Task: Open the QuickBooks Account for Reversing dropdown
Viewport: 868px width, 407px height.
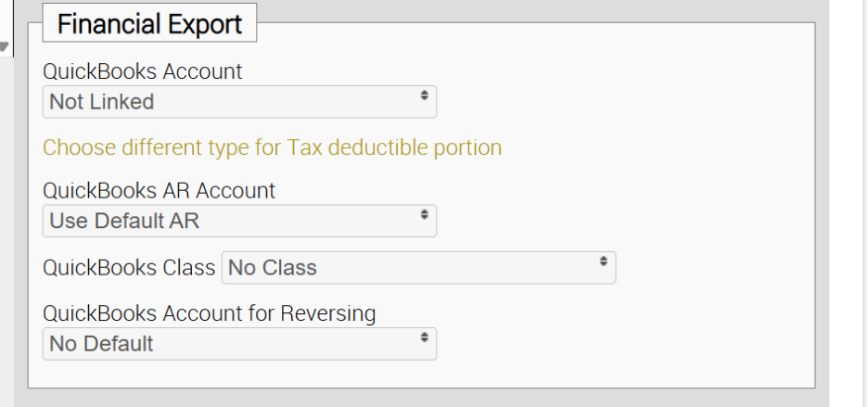Action: coord(239,344)
